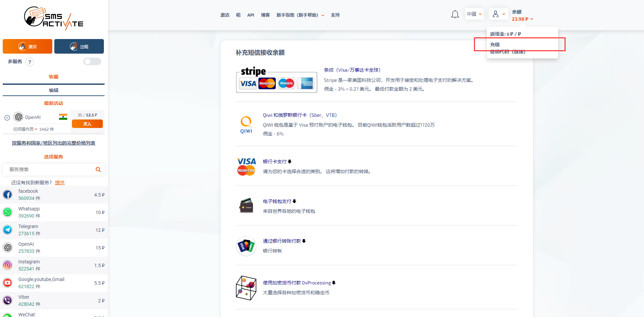The width and height of the screenshot is (644, 317).
Task: Click the 0xProcessing cube icon
Action: (246, 288)
